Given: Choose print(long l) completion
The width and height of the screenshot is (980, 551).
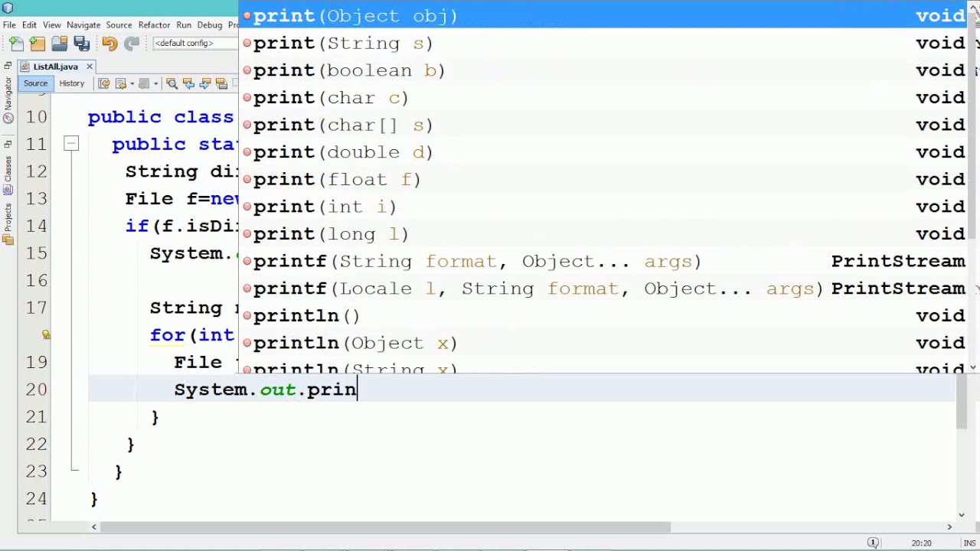Looking at the screenshot, I should tap(604, 234).
